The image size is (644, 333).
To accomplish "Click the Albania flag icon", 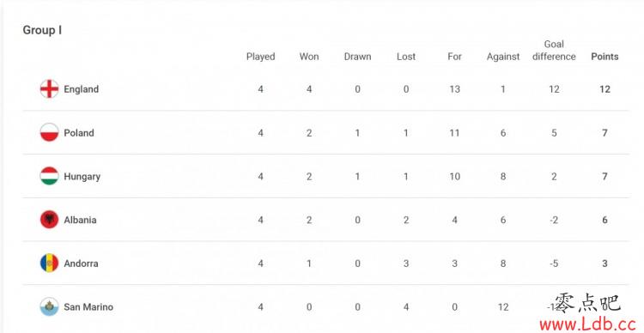I will point(49,220).
